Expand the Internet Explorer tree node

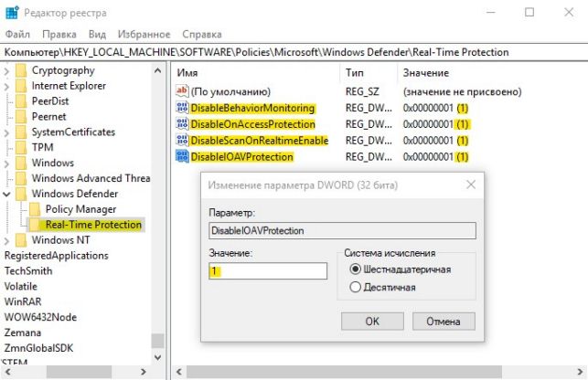(x=6, y=87)
